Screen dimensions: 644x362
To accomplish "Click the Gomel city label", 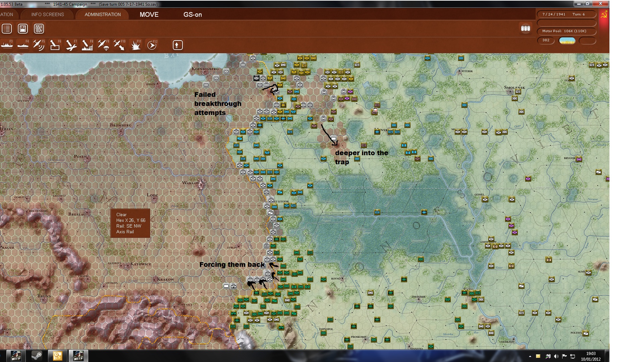I will 479,194.
